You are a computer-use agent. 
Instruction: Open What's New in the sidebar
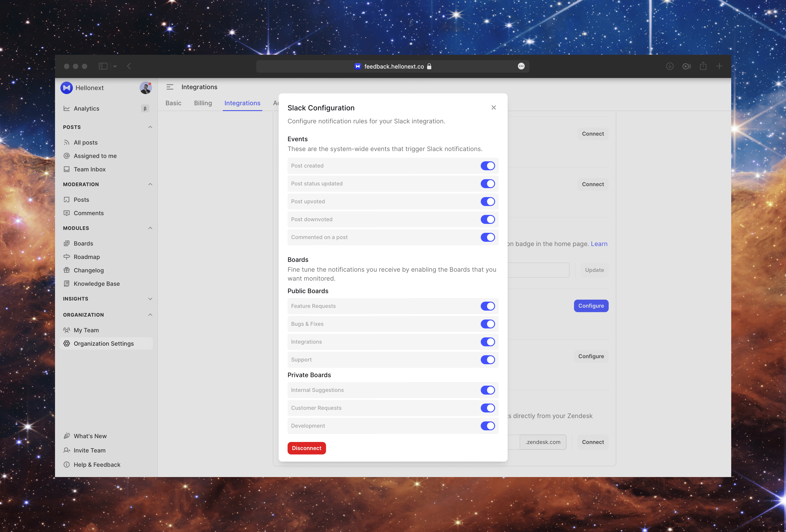90,436
